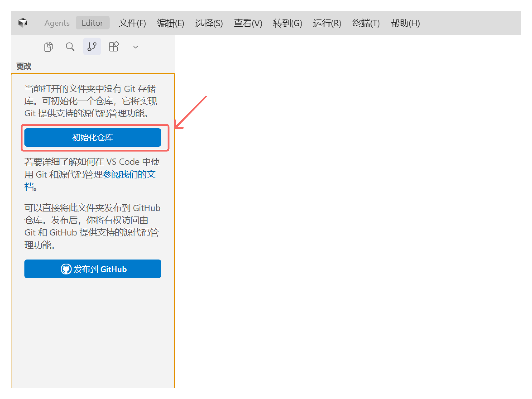Switch to the Editor tab
This screenshot has height=399, width=532.
pyautogui.click(x=92, y=23)
